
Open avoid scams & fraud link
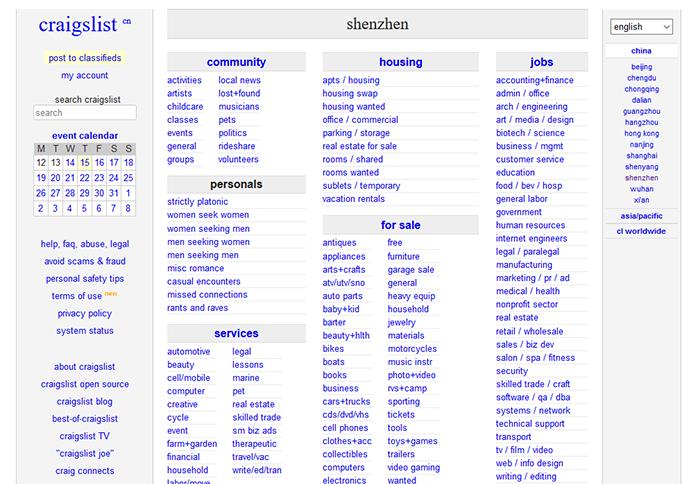(x=85, y=261)
